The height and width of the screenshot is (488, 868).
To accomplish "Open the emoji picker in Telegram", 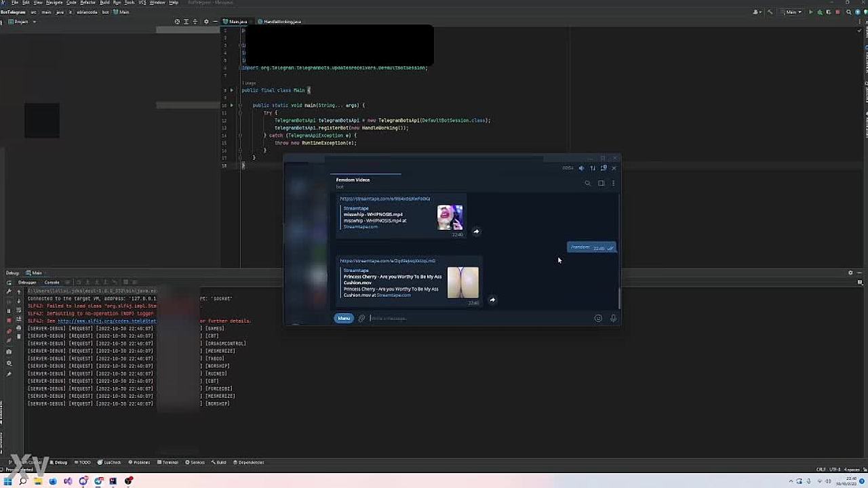I will coord(598,319).
